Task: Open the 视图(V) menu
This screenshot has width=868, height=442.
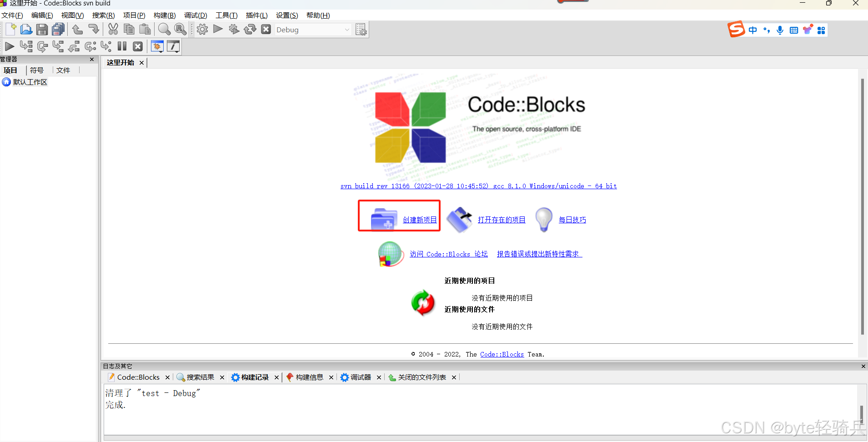Action: pos(73,15)
